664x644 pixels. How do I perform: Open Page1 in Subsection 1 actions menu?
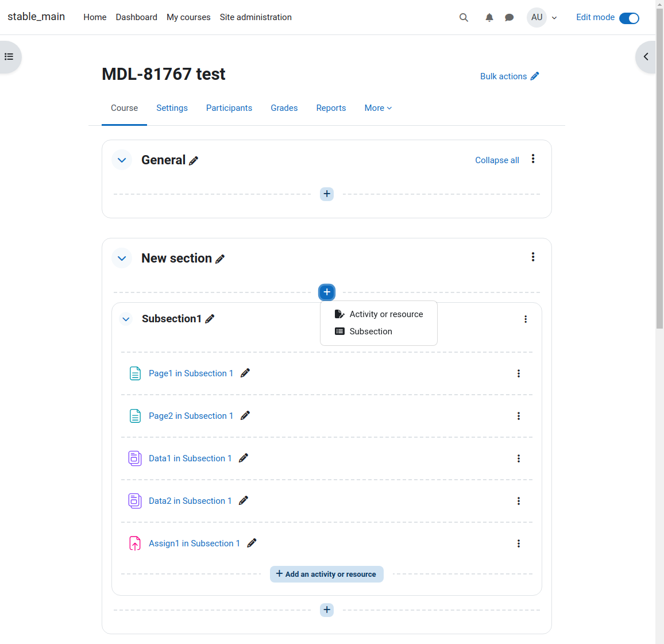[x=519, y=373]
